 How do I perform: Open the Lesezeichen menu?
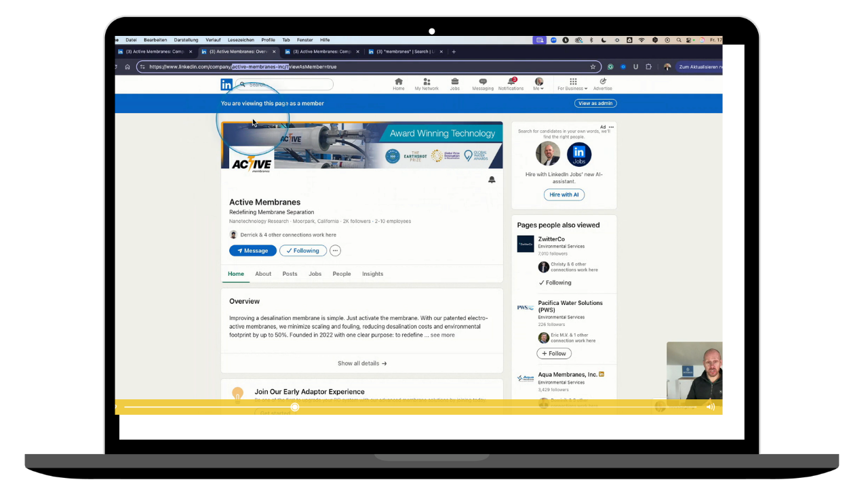241,40
